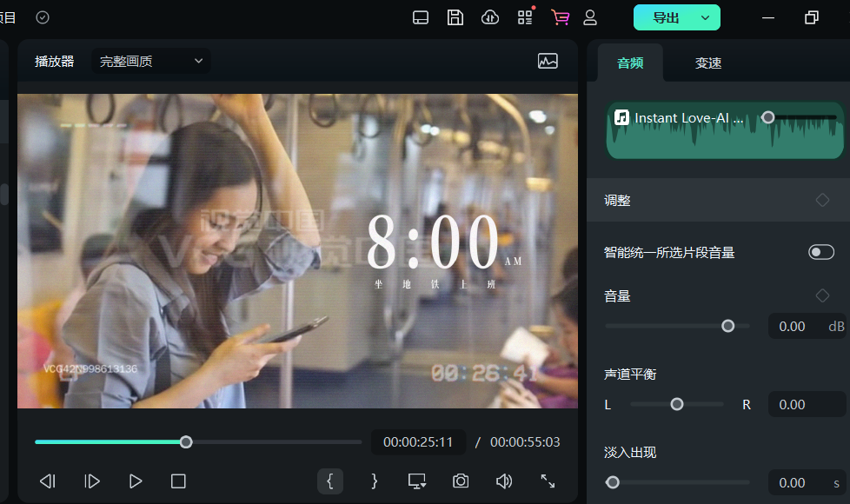Save the current project via the save icon

(x=455, y=17)
